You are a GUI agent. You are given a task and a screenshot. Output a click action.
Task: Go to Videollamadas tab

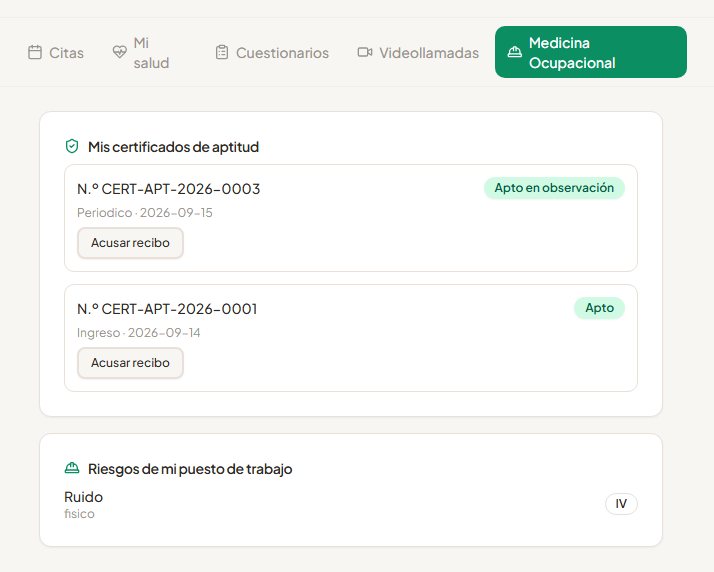pos(418,52)
